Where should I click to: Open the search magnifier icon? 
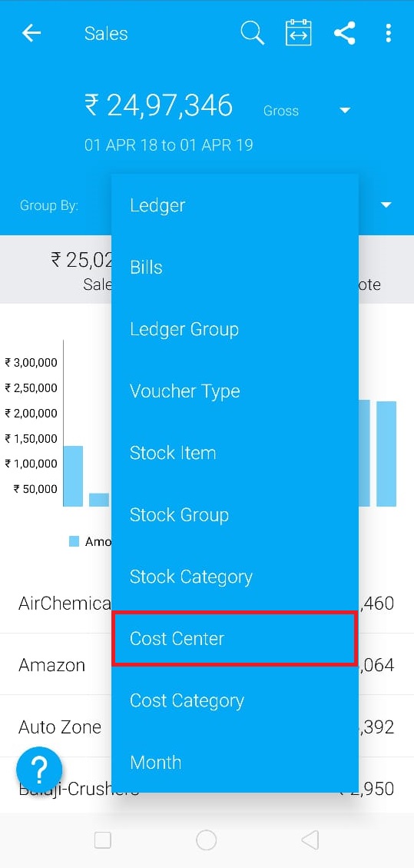(x=253, y=32)
